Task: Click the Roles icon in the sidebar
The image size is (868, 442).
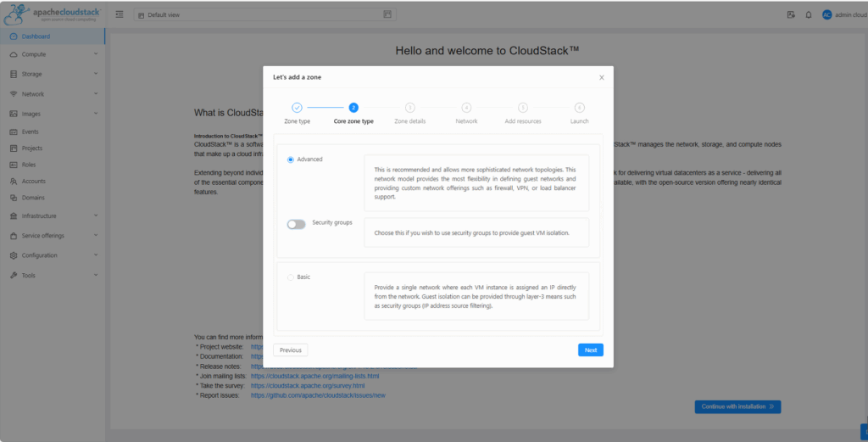Action: click(14, 165)
